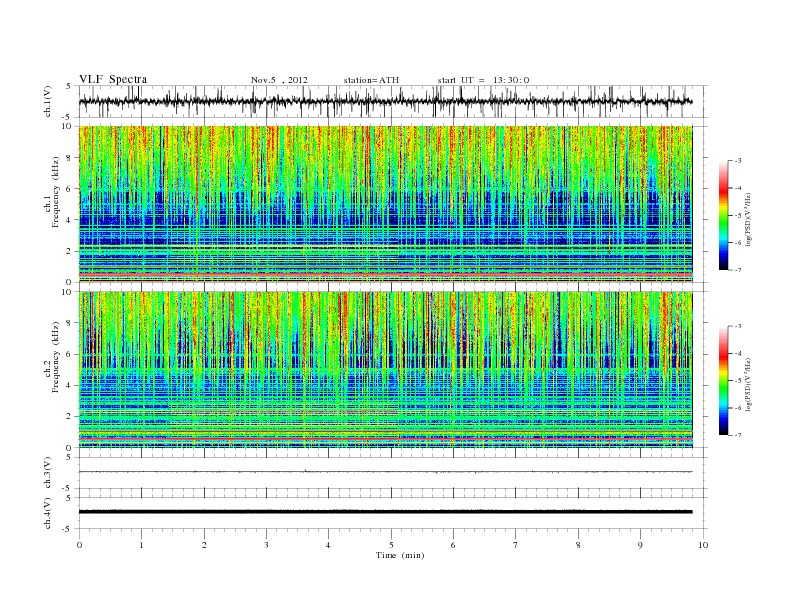Click the thin ch.3 voltage trace
The width and height of the screenshot is (792, 612).
[385, 472]
